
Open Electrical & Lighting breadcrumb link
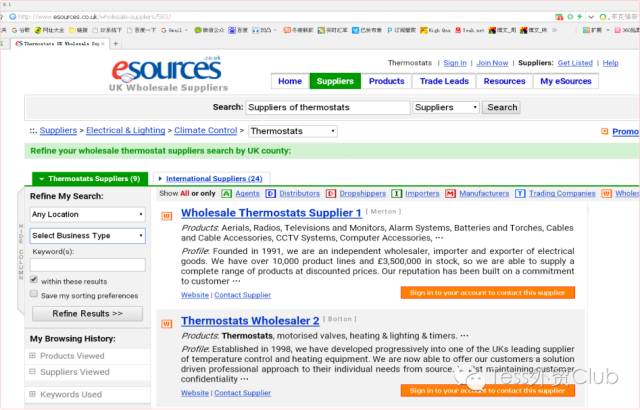click(x=126, y=131)
